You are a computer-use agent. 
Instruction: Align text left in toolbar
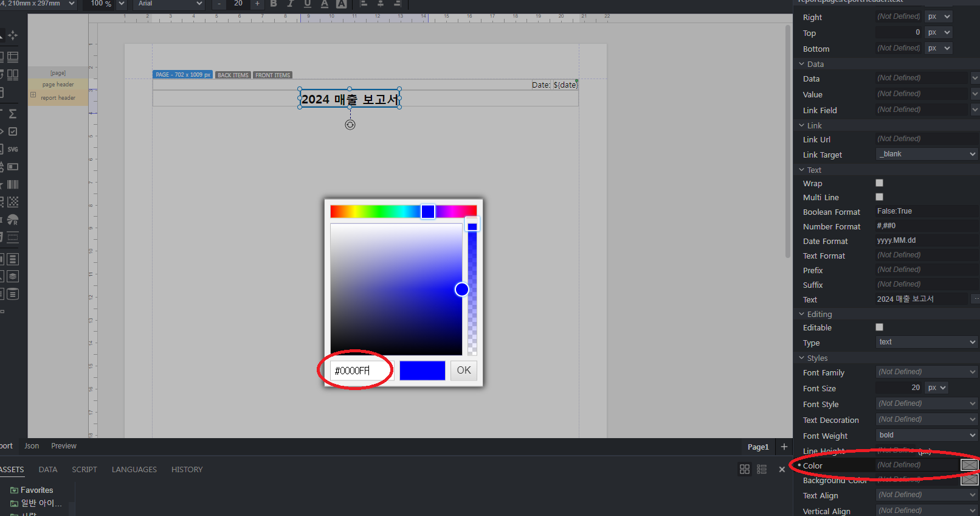364,4
